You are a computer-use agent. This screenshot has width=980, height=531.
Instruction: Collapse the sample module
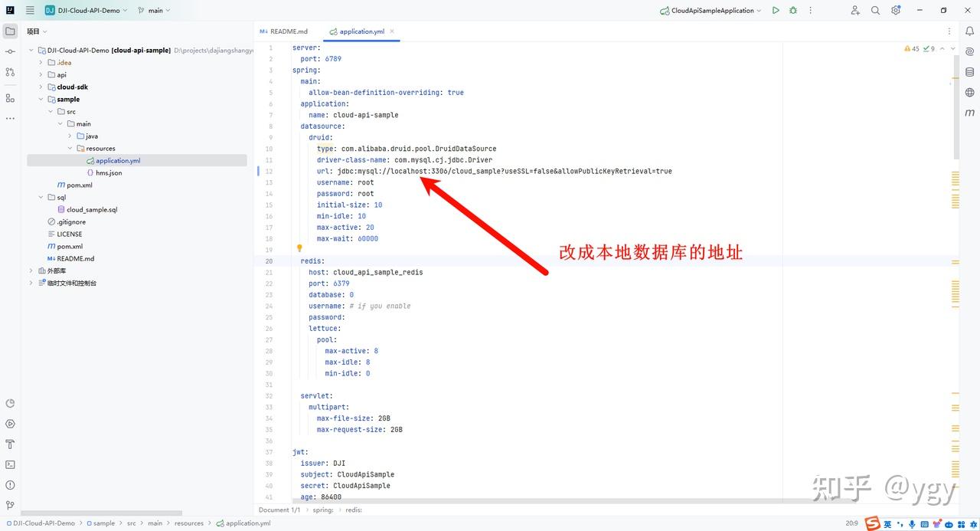41,100
